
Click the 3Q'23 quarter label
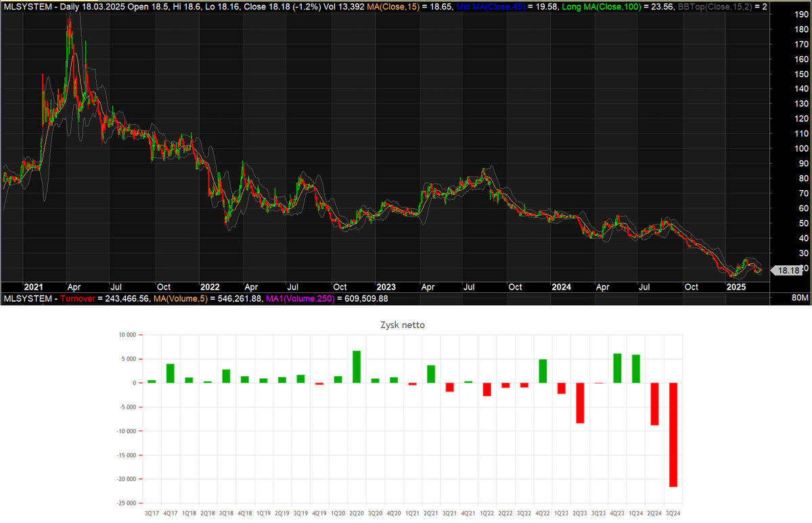coord(598,514)
